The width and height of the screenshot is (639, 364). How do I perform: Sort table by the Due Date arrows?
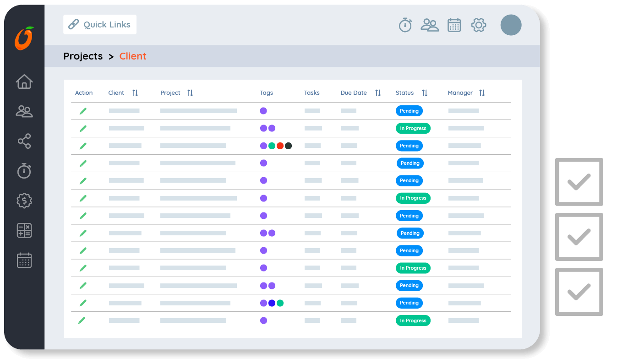(378, 93)
